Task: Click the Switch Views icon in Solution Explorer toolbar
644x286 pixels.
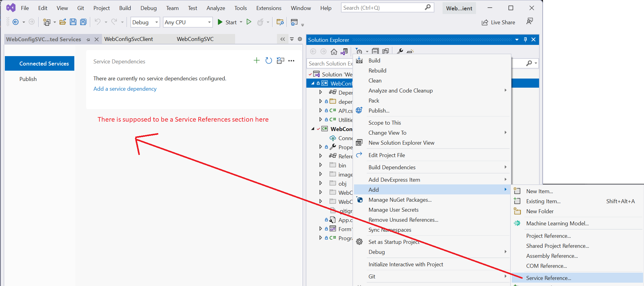Action: point(344,52)
